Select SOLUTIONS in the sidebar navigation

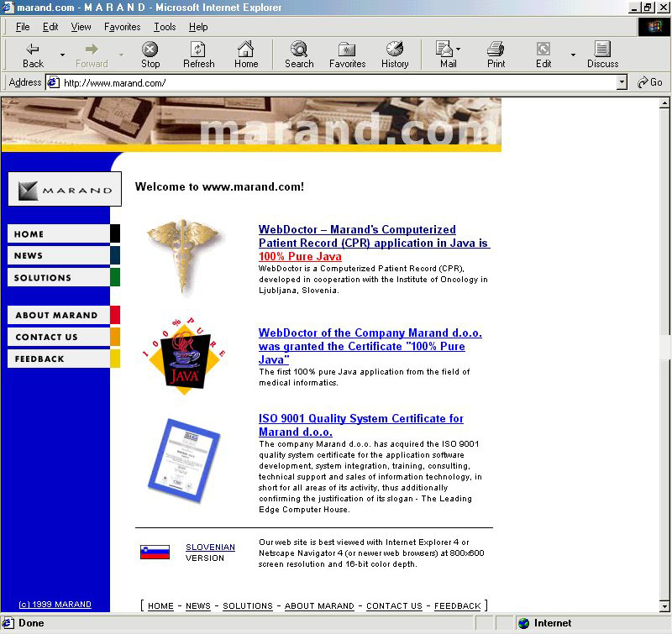(x=64, y=277)
